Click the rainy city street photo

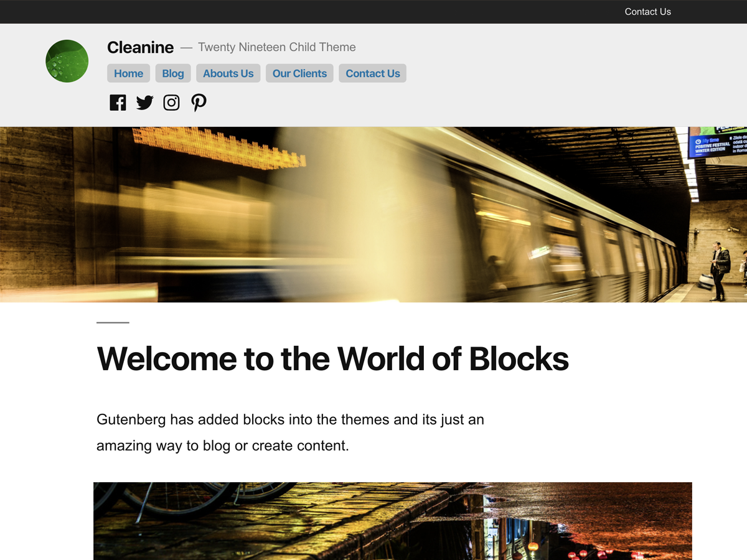392,523
